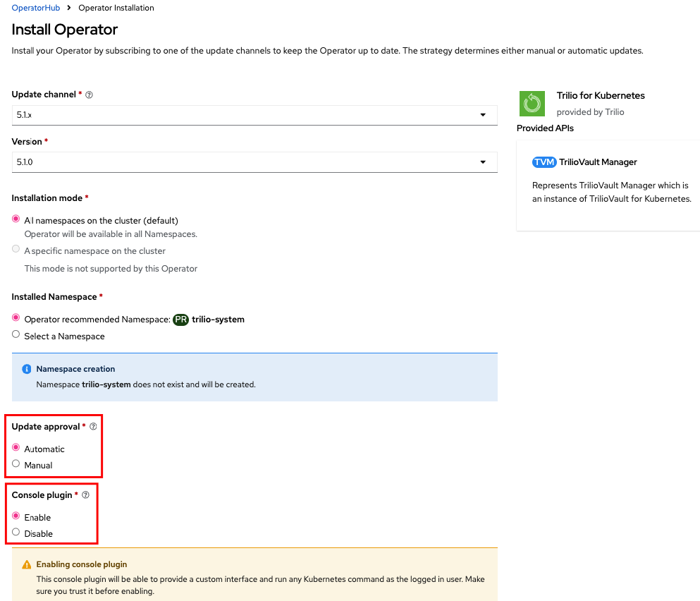Image resolution: width=700 pixels, height=601 pixels.
Task: Click the 'provided by Trilio' text
Action: point(590,112)
